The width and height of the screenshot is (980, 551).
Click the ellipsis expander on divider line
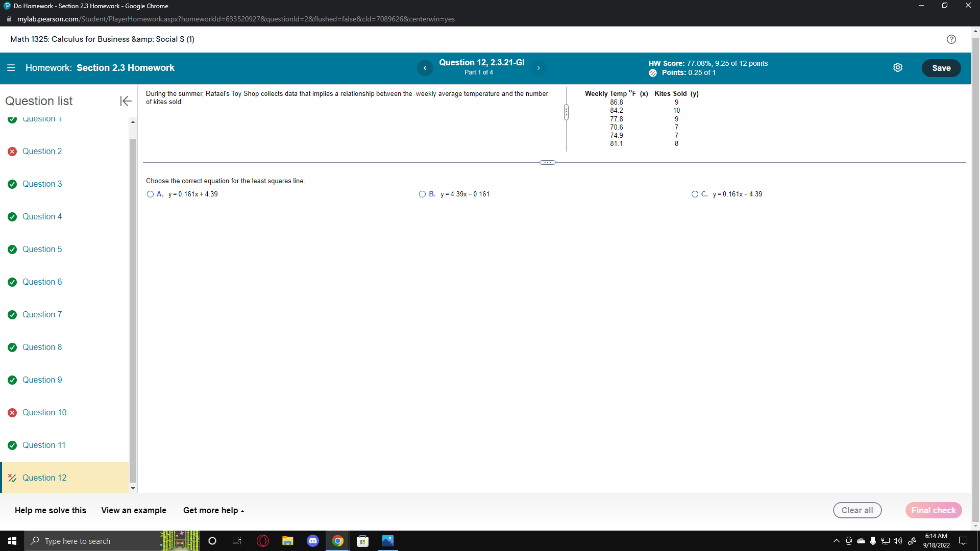[x=547, y=163]
